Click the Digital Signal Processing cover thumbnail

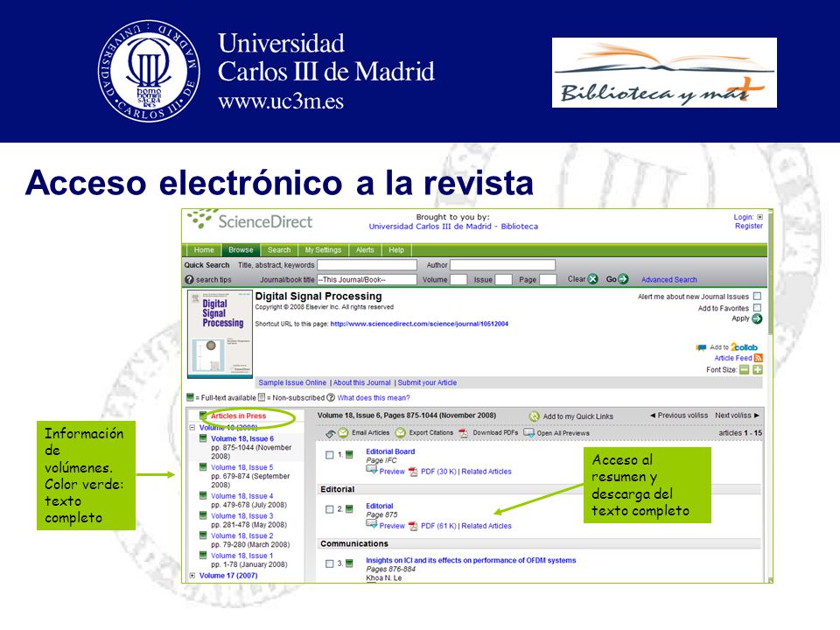pyautogui.click(x=220, y=333)
